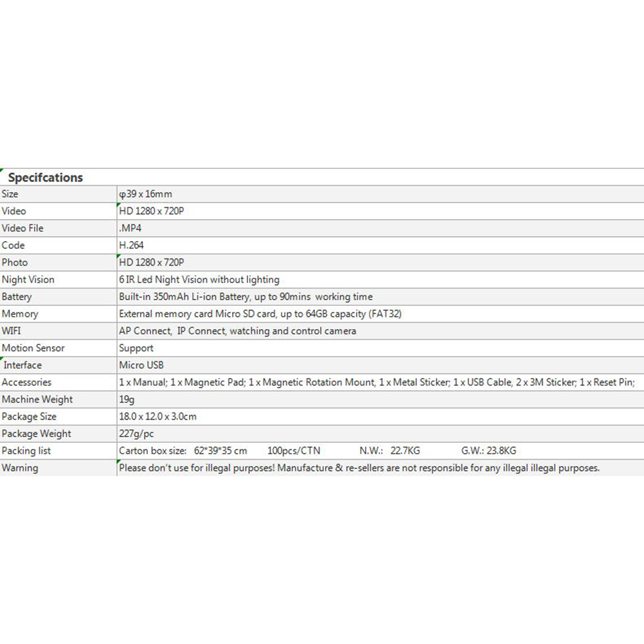Click the Memory label cell
644x644 pixels.
[x=20, y=314]
